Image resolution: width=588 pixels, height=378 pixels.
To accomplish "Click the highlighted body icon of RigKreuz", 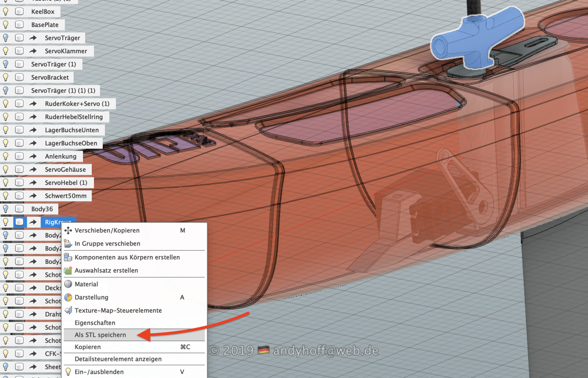I will [20, 222].
